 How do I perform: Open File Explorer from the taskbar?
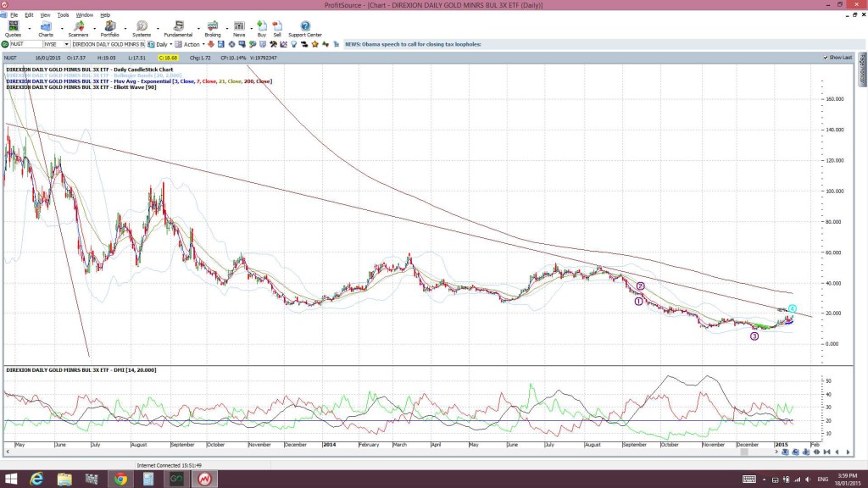pyautogui.click(x=64, y=480)
